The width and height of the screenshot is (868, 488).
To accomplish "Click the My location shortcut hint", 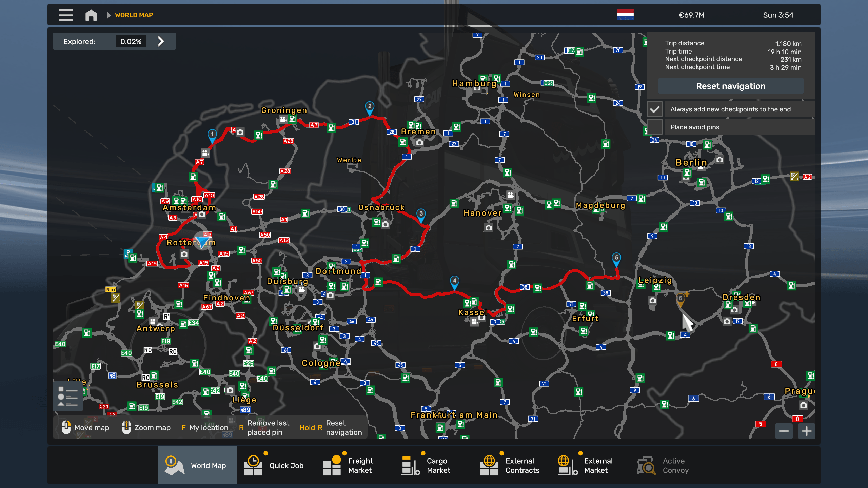I will pyautogui.click(x=204, y=428).
